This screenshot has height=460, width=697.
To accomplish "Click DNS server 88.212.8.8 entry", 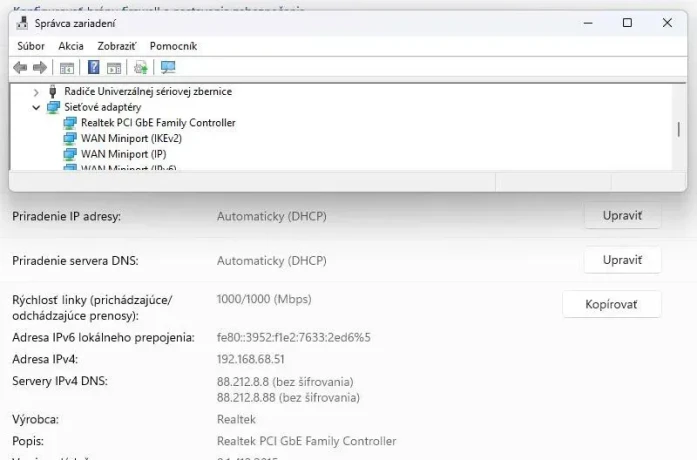I will point(285,382).
